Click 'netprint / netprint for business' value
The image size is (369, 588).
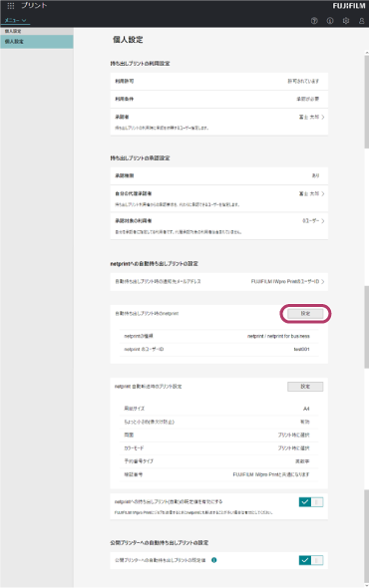278,336
